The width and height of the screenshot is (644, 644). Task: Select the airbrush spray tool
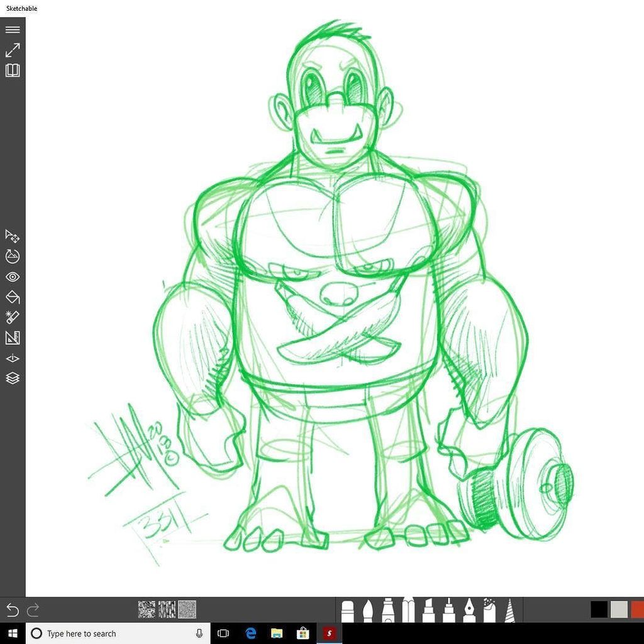489,611
